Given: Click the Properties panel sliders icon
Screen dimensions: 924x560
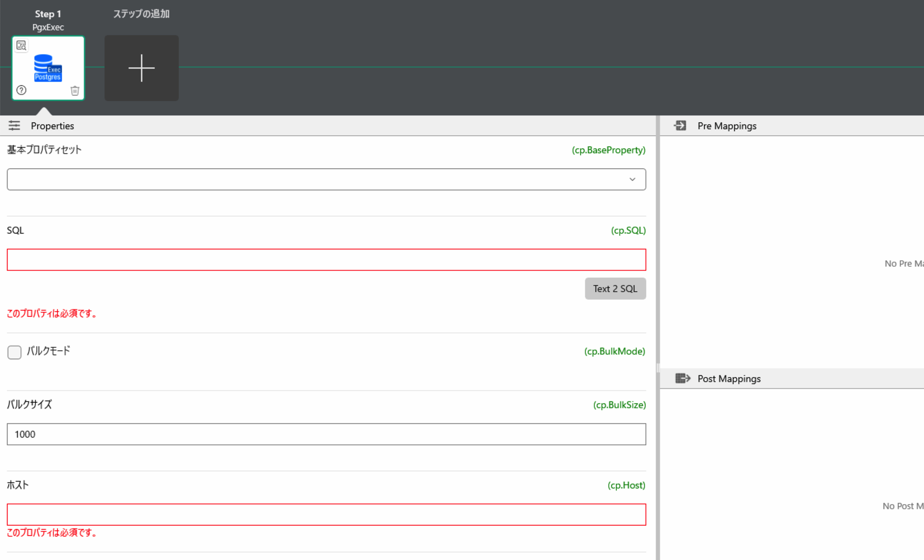Looking at the screenshot, I should [14, 125].
